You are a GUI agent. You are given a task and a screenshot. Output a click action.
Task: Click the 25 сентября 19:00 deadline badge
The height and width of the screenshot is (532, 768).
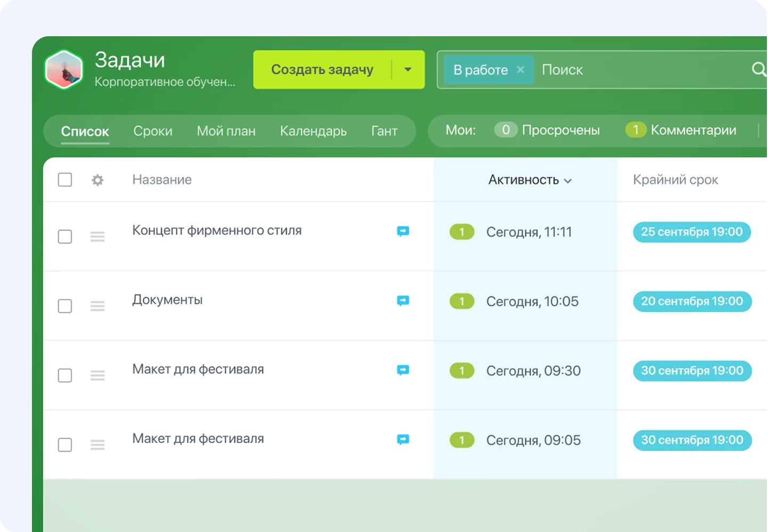pyautogui.click(x=691, y=232)
